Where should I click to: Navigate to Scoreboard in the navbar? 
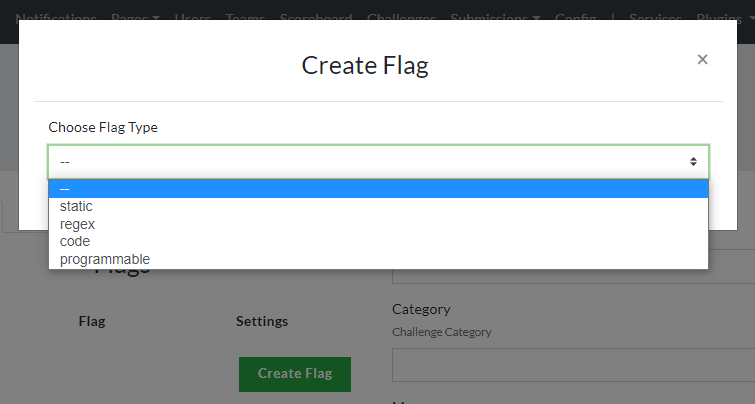point(315,19)
